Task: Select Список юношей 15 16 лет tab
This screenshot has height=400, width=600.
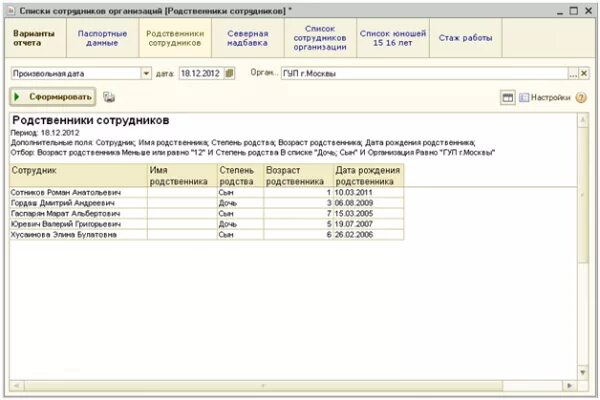Action: coord(393,38)
